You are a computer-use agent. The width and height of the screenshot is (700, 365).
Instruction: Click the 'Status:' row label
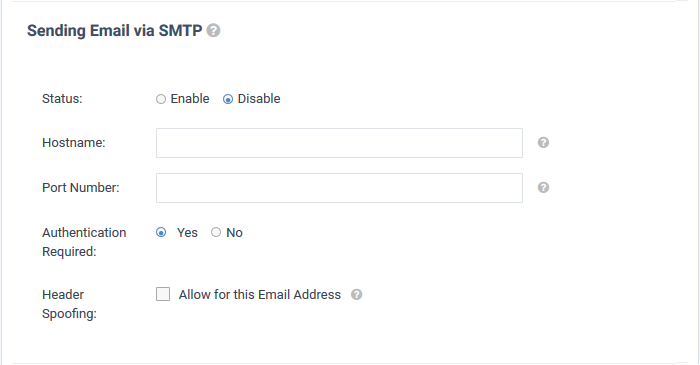pyautogui.click(x=62, y=99)
